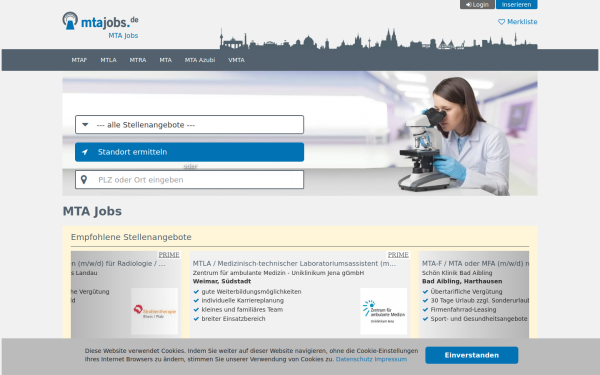Click Schön Klinik Bad Aibling text
The image size is (600, 375).
coord(457,273)
